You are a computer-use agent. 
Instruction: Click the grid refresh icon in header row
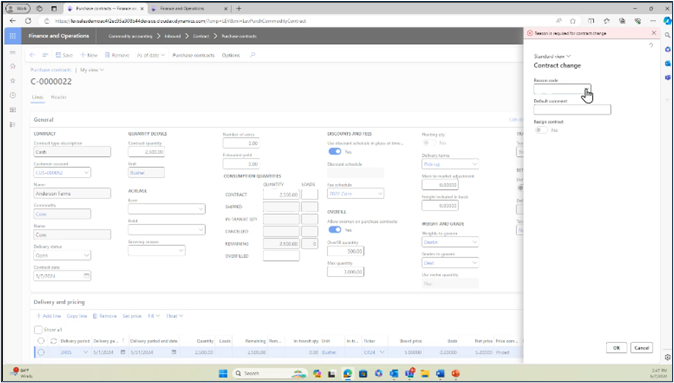(53, 341)
